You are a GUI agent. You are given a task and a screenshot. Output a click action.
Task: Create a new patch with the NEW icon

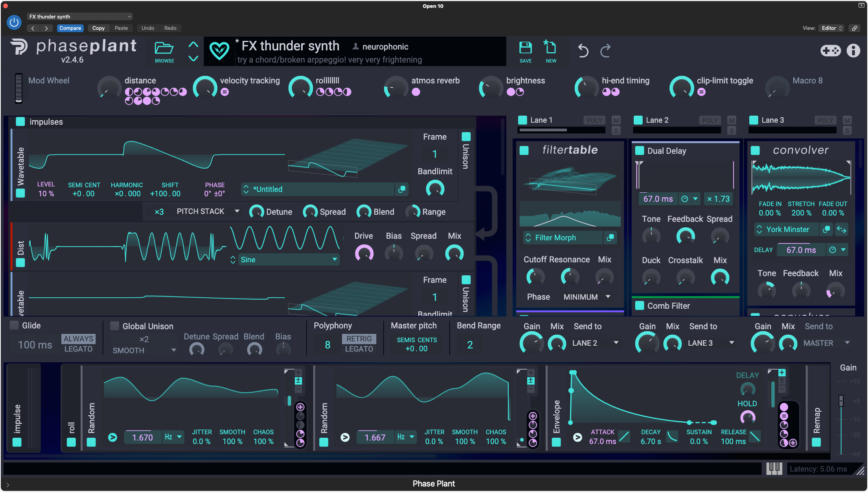(550, 47)
